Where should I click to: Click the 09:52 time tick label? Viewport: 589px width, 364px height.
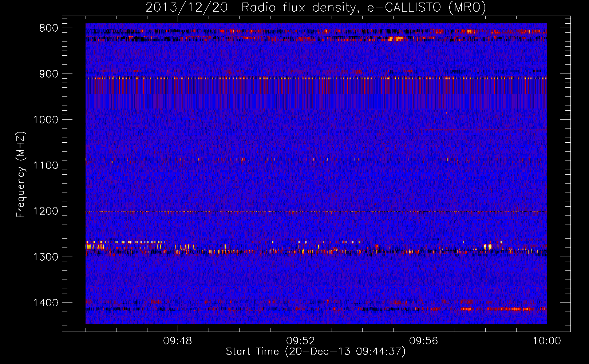point(301,341)
